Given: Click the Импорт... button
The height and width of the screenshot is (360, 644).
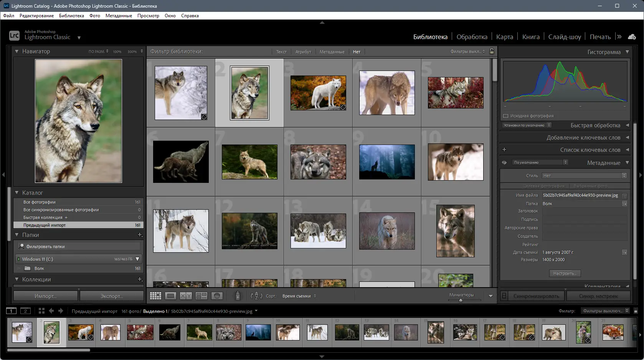Looking at the screenshot, I should click(45, 296).
